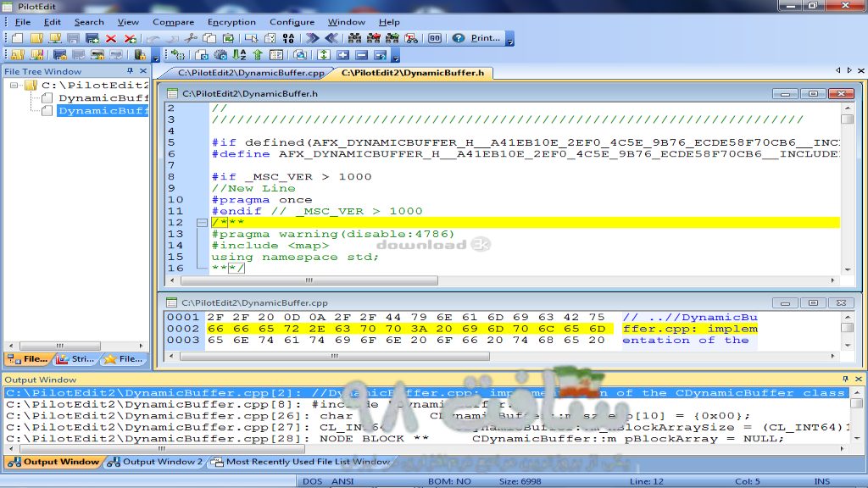Screen dimensions: 868x488
Task: Click the binoculars icon with red arrow
Action: (374, 38)
